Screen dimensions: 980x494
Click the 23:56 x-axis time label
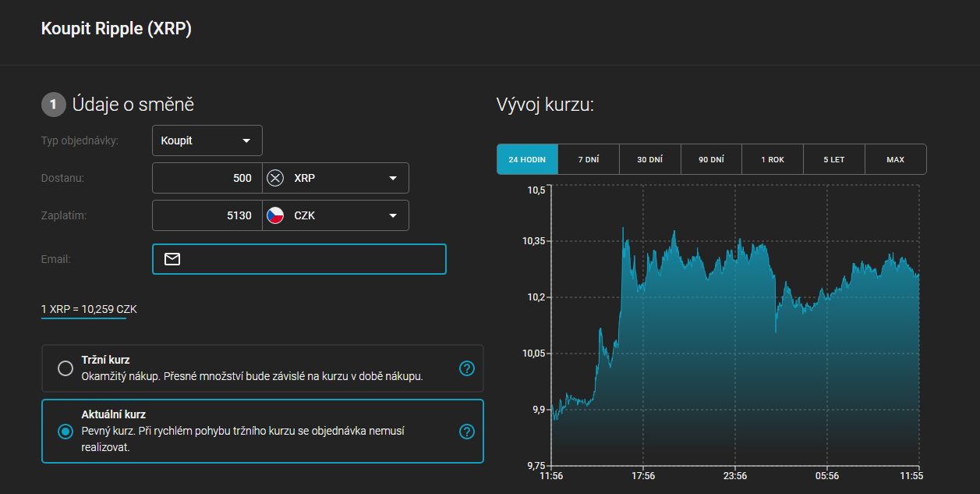click(735, 476)
